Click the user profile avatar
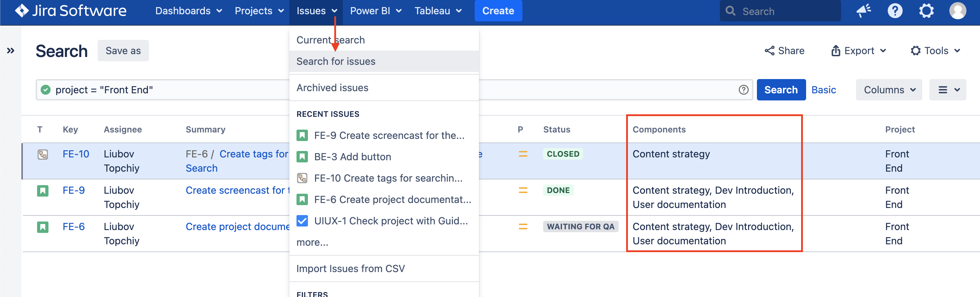Viewport: 980px width, 297px height. tap(957, 11)
